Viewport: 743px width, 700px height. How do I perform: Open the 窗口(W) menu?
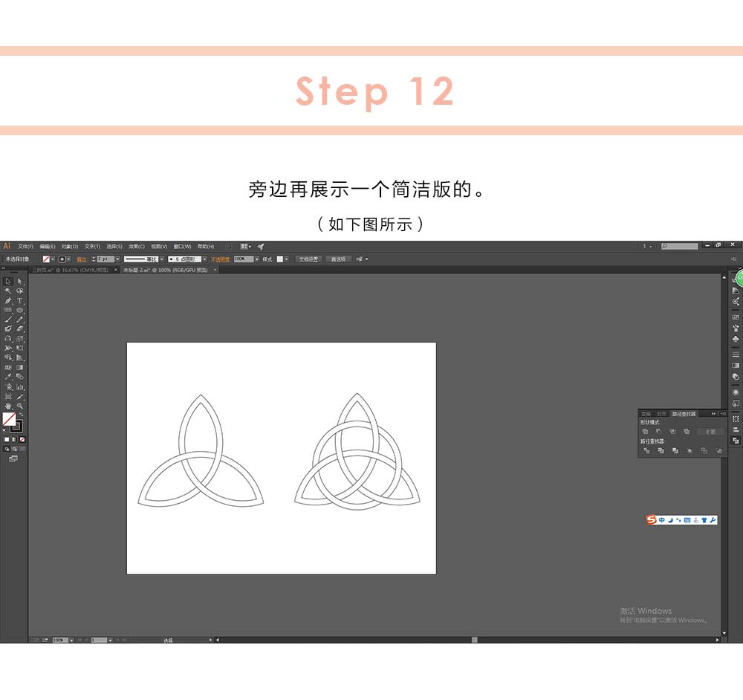coord(182,247)
